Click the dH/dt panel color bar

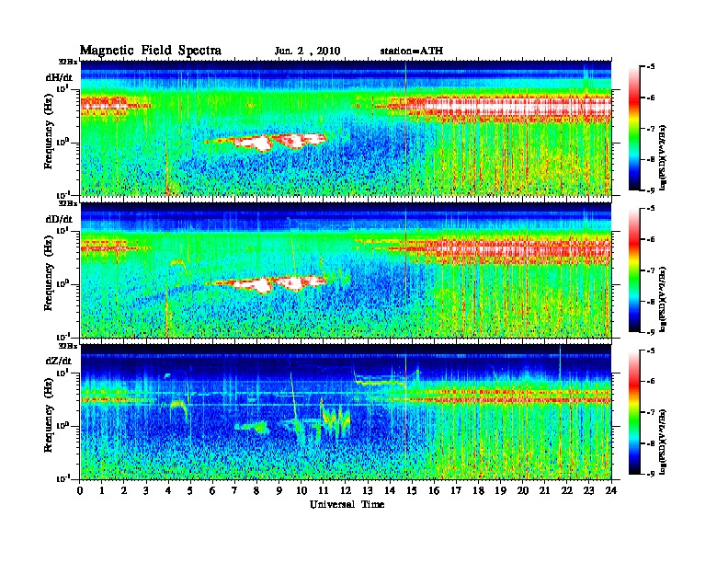[634, 129]
